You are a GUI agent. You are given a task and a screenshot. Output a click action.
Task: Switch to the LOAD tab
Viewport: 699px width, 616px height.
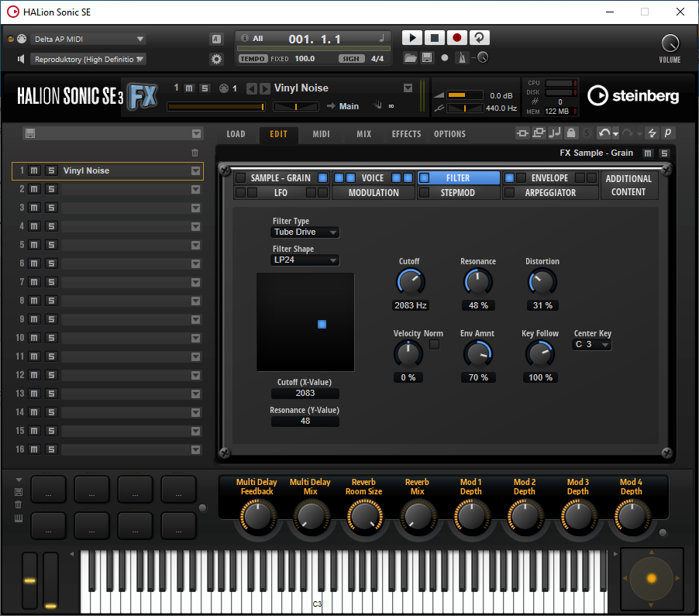(236, 134)
